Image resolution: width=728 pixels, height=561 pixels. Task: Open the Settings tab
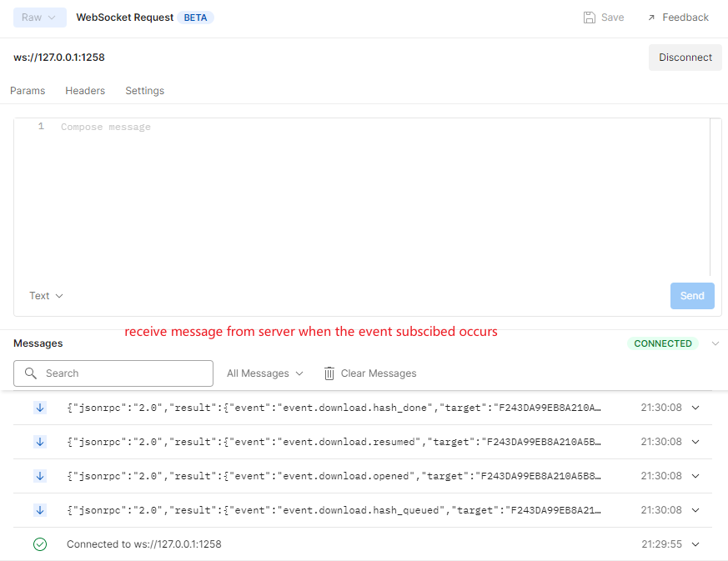[144, 91]
